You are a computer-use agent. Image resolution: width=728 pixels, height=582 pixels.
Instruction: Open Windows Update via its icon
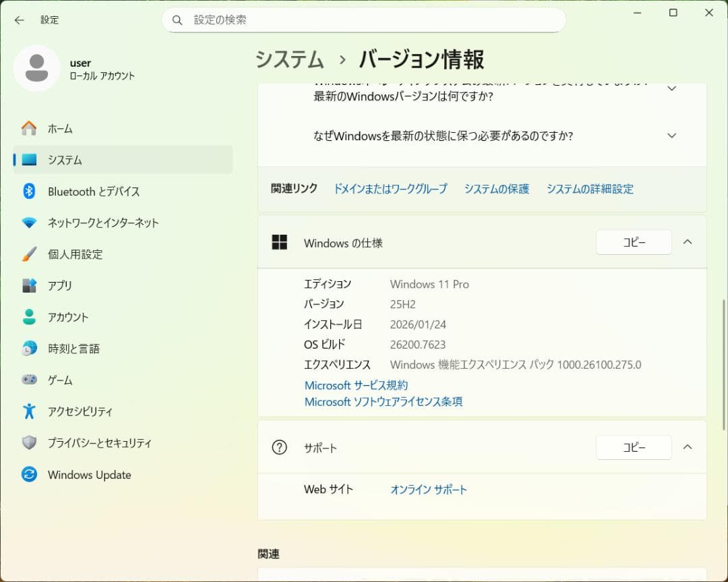click(x=28, y=475)
